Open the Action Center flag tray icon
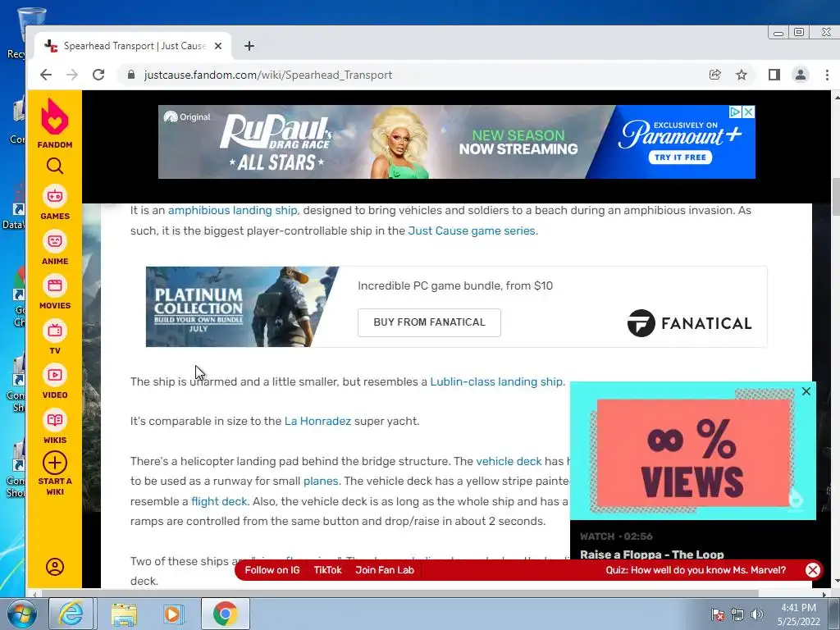The height and width of the screenshot is (630, 840). click(x=718, y=614)
